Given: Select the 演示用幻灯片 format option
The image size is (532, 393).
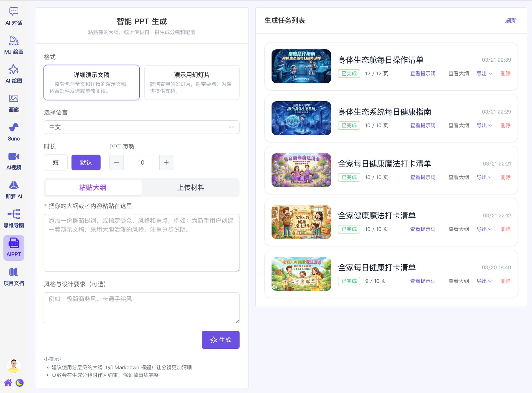Looking at the screenshot, I should 191,82.
